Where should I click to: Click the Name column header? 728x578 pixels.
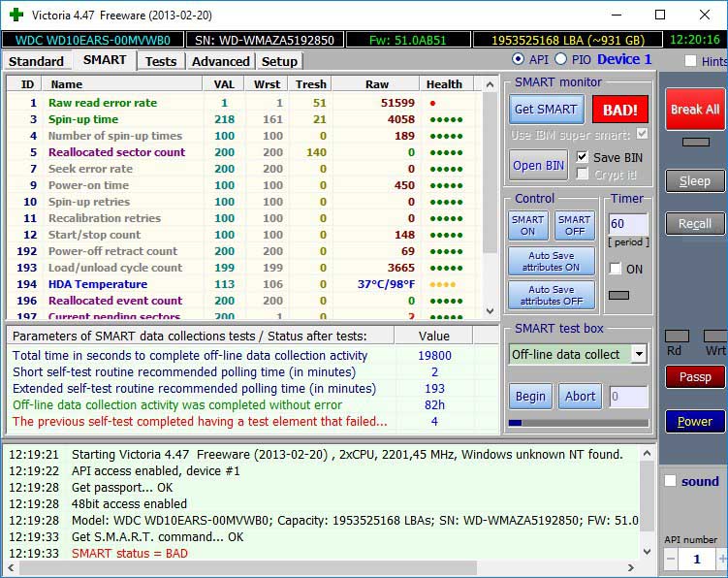pos(122,84)
